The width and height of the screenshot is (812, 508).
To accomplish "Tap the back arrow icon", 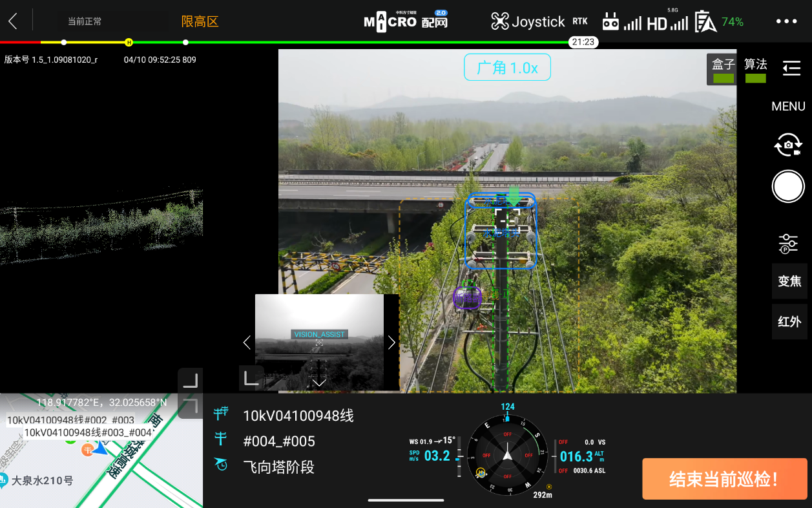I will (13, 21).
